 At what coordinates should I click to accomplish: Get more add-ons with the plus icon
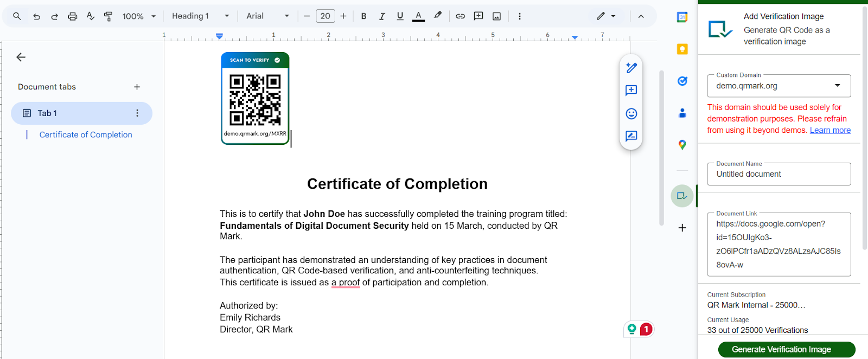click(x=682, y=228)
